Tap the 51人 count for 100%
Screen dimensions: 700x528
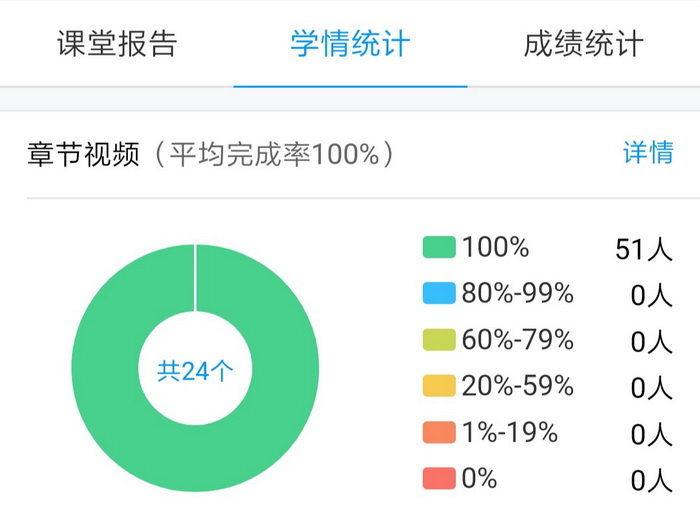(x=644, y=249)
